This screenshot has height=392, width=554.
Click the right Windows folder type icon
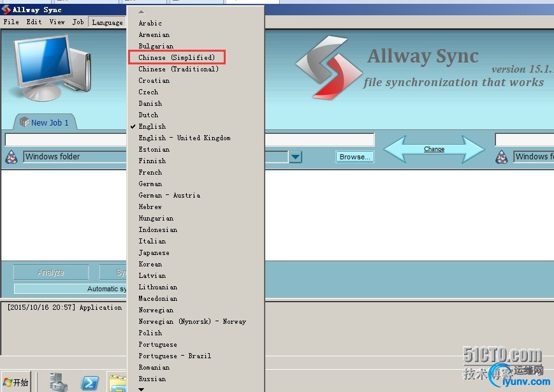point(501,157)
